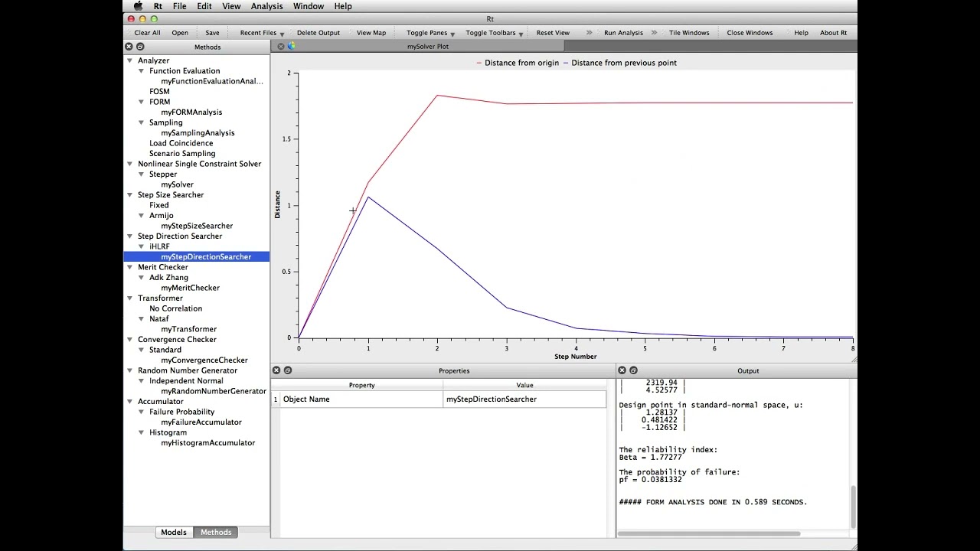Select myRandomNumberGenerator in the tree

click(x=214, y=391)
